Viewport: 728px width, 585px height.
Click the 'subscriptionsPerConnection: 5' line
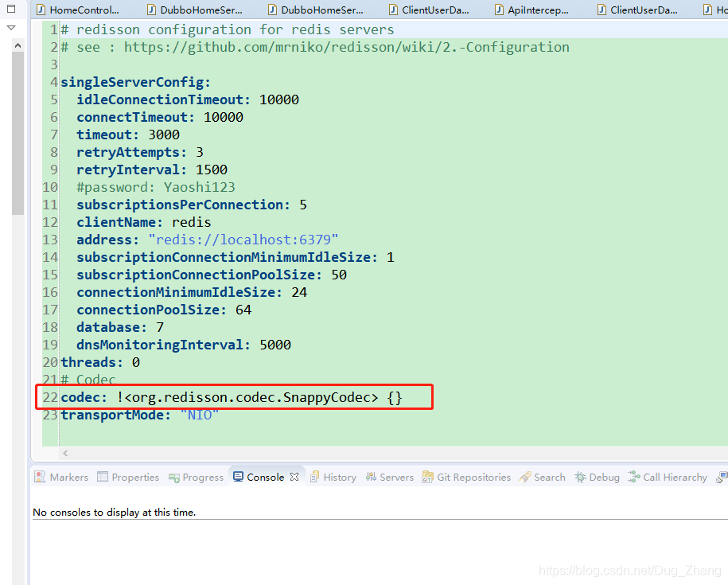tap(192, 205)
